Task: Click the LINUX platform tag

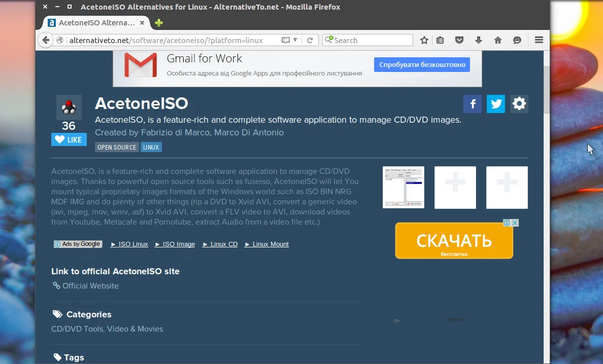Action: pyautogui.click(x=151, y=147)
